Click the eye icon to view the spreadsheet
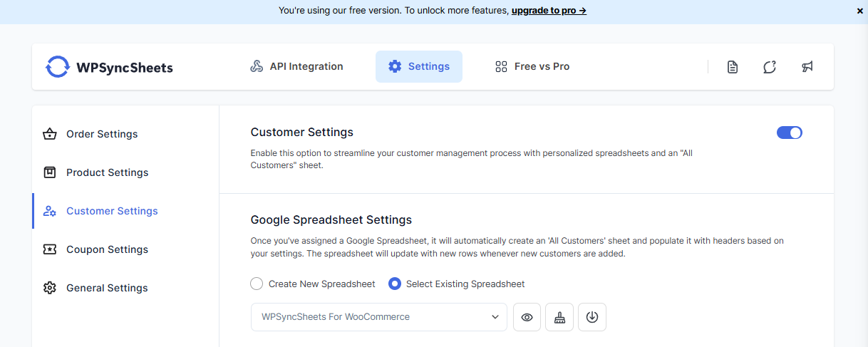 pyautogui.click(x=527, y=317)
